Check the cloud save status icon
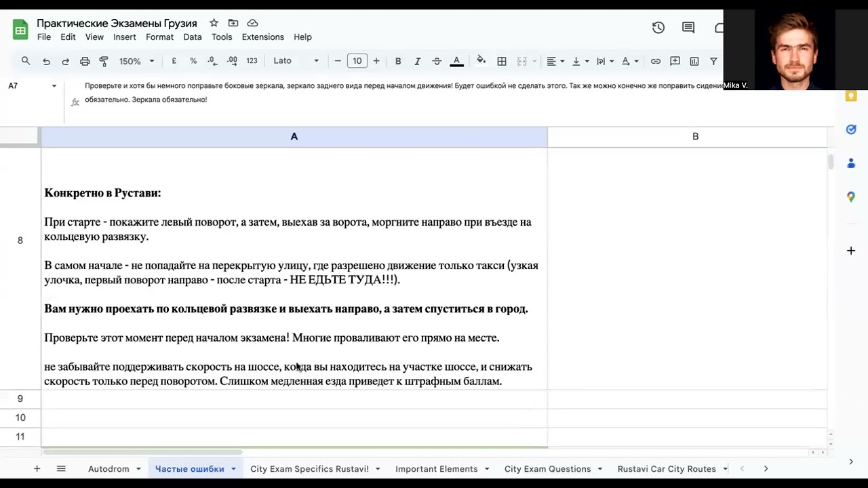 (x=252, y=23)
